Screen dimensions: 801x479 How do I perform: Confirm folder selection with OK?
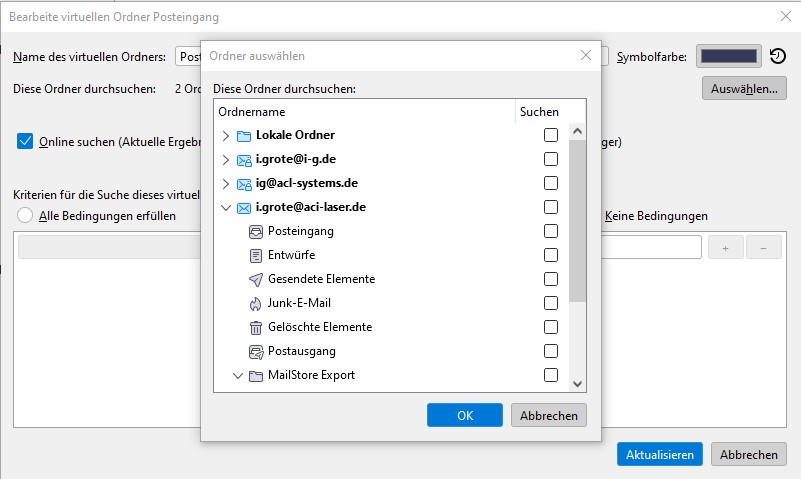click(464, 415)
